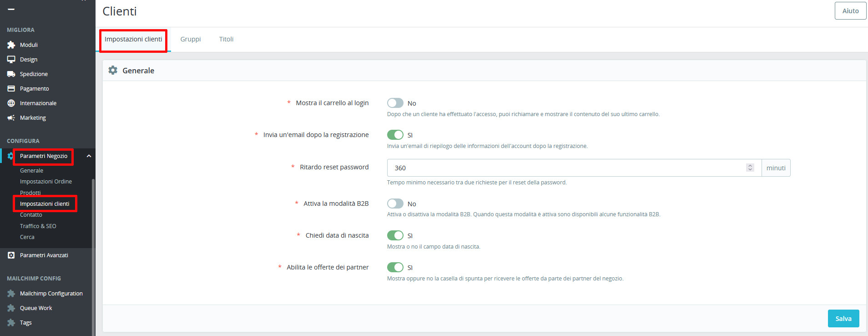The height and width of the screenshot is (336, 868).
Task: Click the MIGLIORA section header
Action: (20, 30)
